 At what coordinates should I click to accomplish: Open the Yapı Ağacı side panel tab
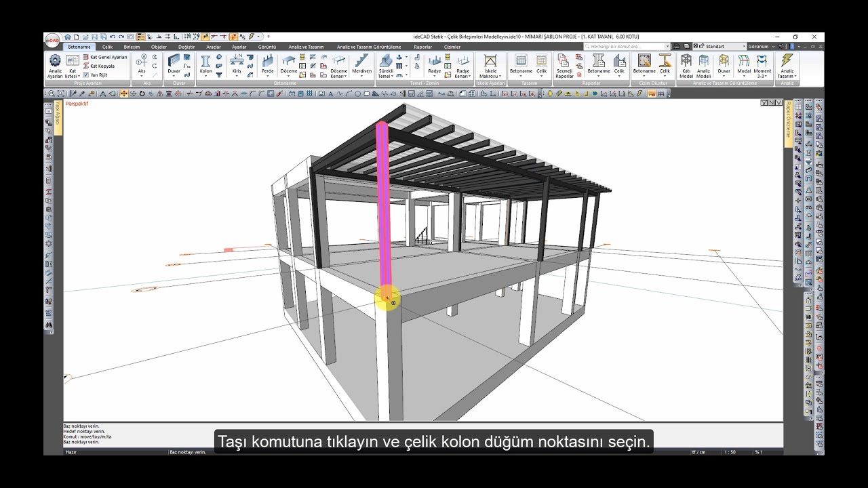click(58, 117)
